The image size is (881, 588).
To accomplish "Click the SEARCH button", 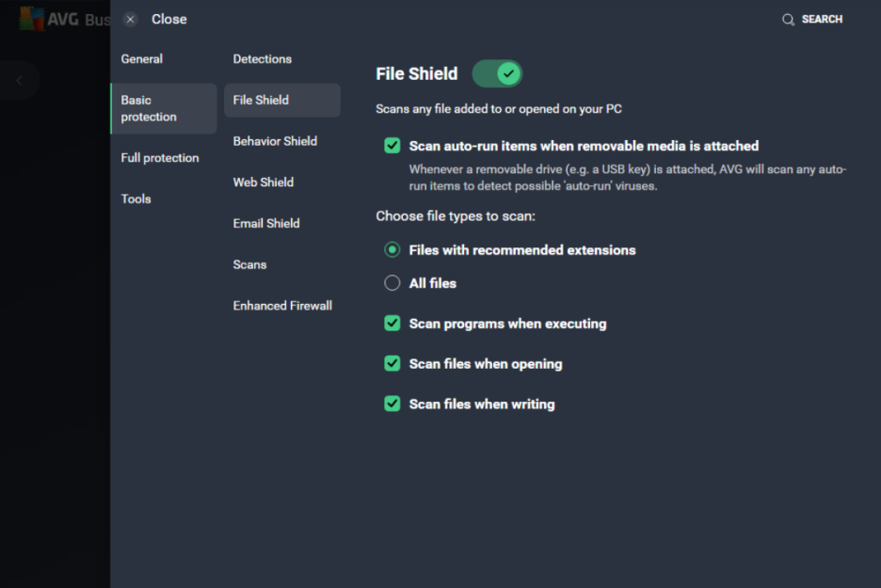I will (x=821, y=19).
